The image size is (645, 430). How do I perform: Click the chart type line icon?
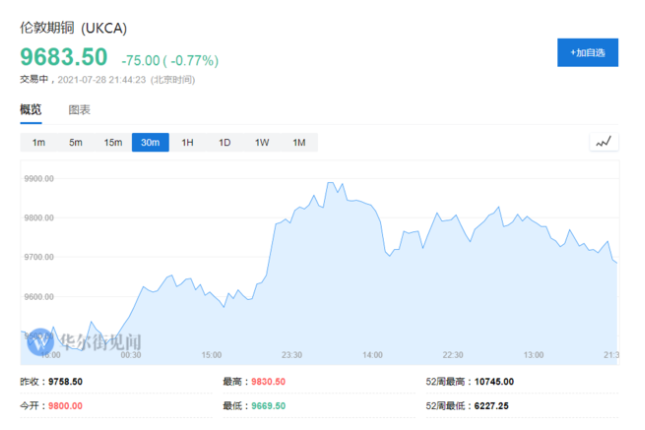603,142
